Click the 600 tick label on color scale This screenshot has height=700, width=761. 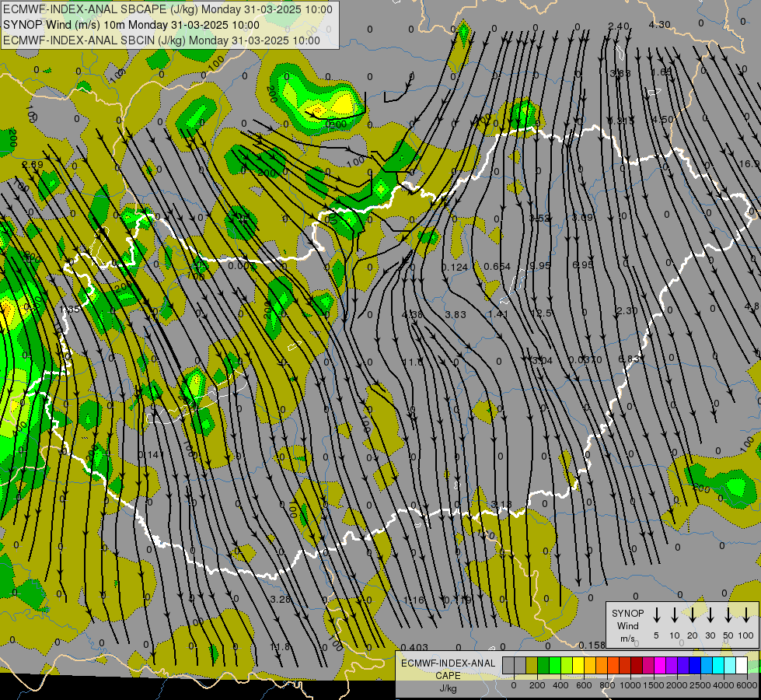pyautogui.click(x=584, y=685)
